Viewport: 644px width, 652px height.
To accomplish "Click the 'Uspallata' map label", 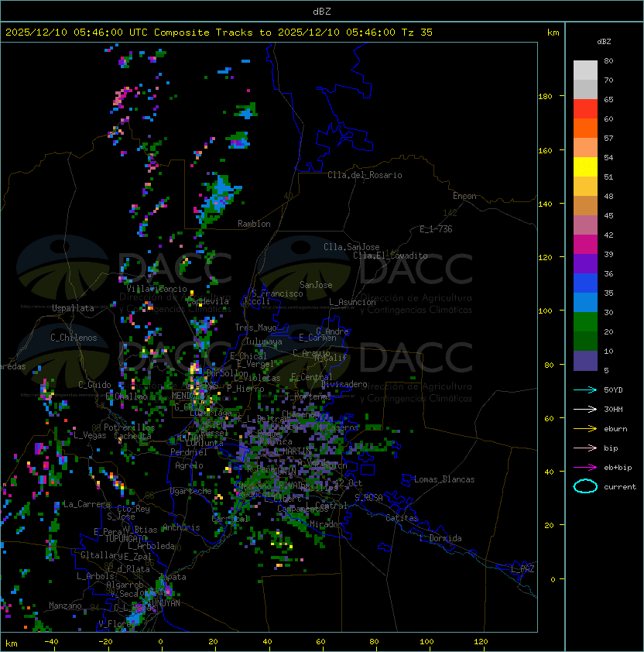I will [x=73, y=308].
